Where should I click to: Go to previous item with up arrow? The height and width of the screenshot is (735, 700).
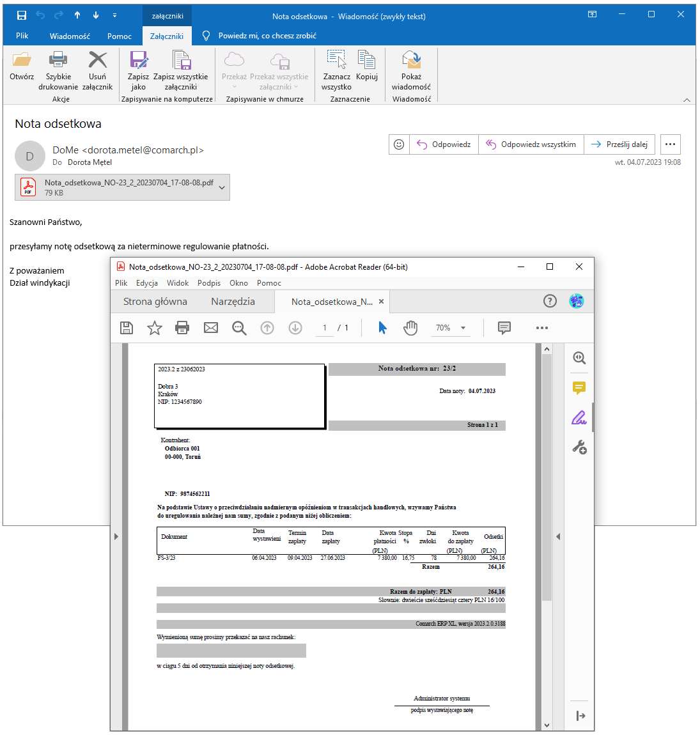[x=77, y=15]
